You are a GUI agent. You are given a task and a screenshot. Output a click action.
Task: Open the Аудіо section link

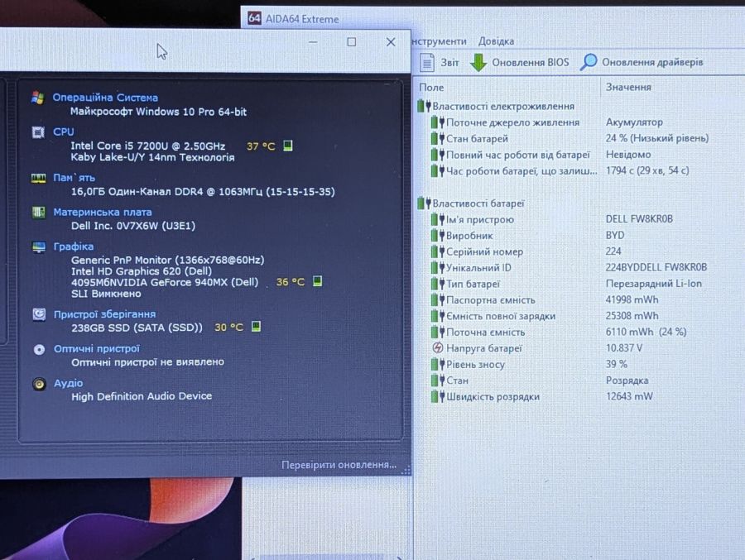pyautogui.click(x=68, y=383)
